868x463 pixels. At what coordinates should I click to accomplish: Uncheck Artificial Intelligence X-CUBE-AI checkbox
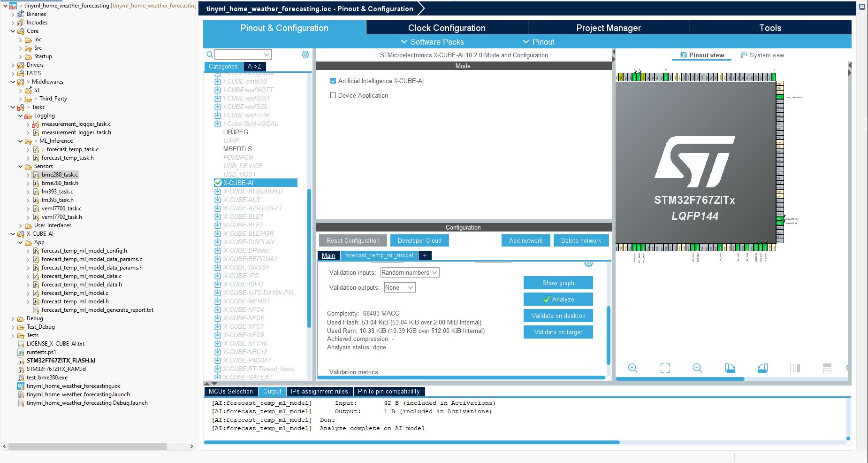333,81
